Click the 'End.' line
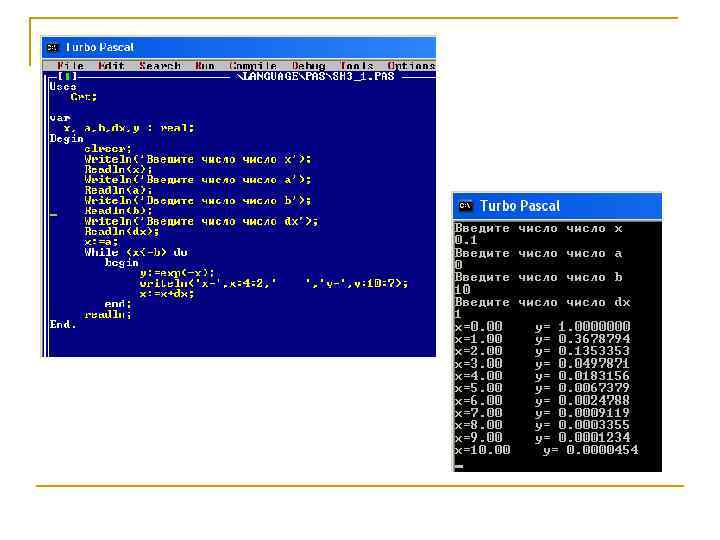720x540 pixels. tap(63, 324)
